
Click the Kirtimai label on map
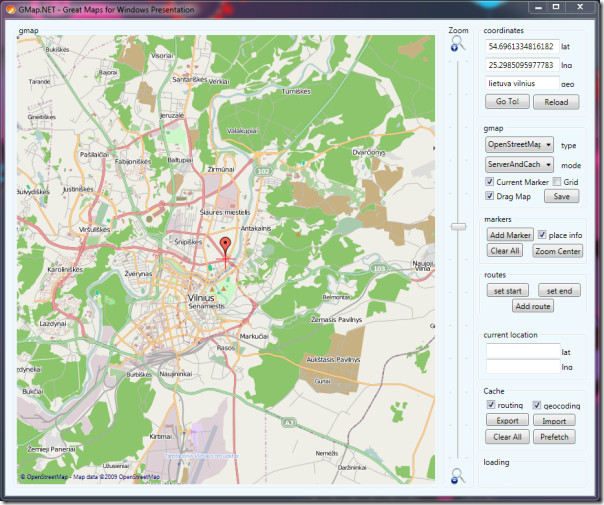click(x=161, y=436)
